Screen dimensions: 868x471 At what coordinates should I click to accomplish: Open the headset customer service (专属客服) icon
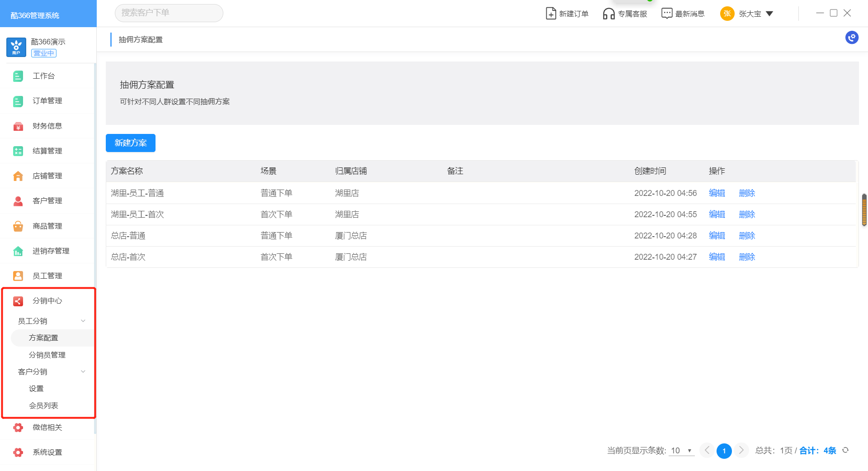(x=609, y=14)
